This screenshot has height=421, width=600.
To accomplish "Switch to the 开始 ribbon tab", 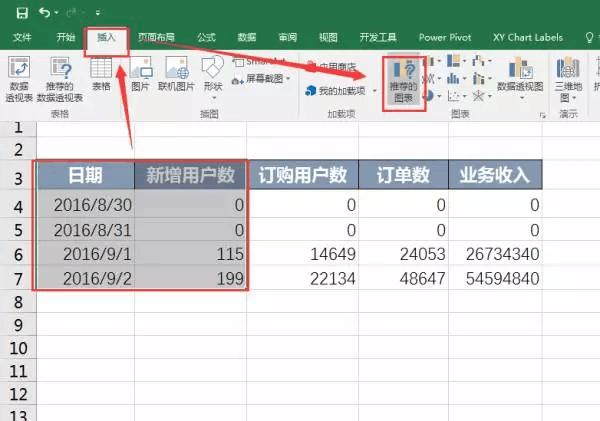I will point(65,38).
